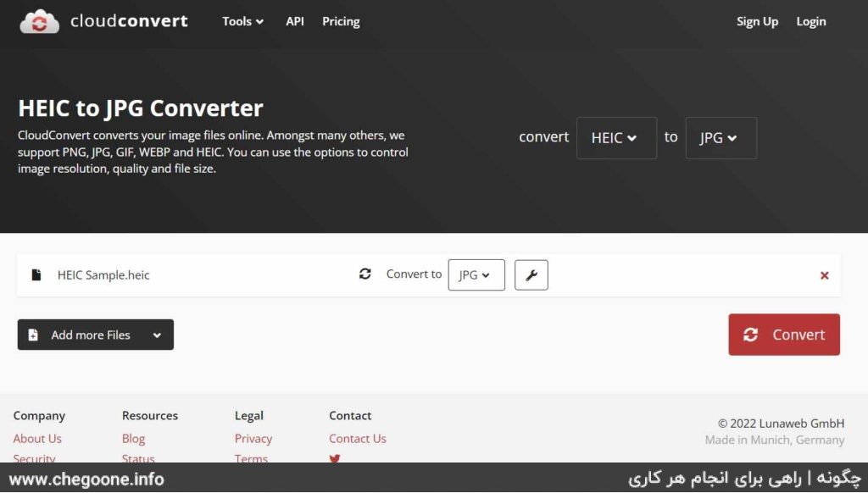The image size is (868, 493).
Task: Click the file icon next to HEIC Sample.heic
Action: tap(36, 275)
